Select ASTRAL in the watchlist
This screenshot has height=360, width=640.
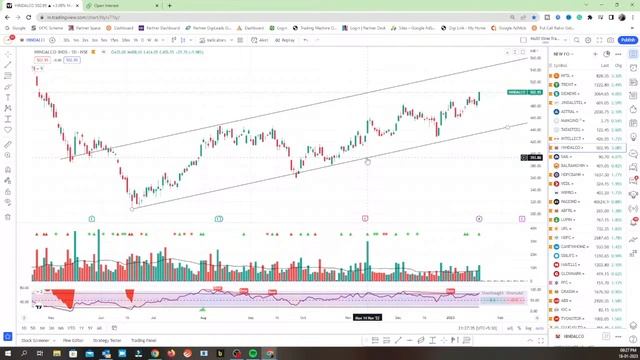point(587,111)
